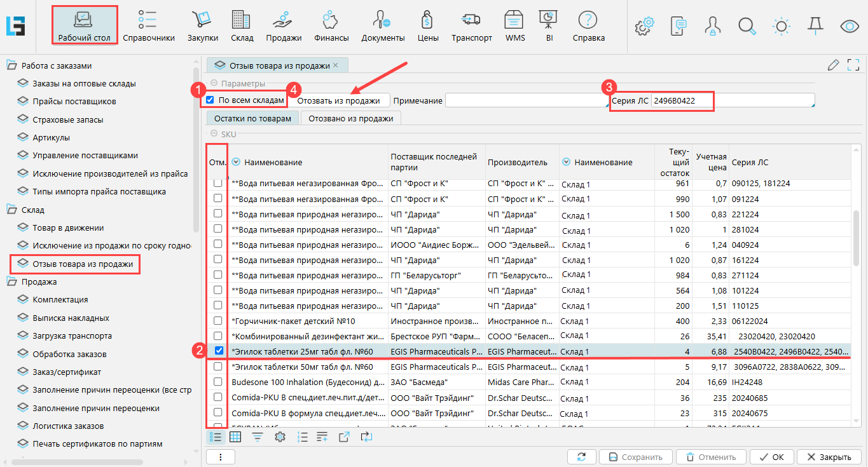Click the magnifying glass search icon

click(x=747, y=26)
